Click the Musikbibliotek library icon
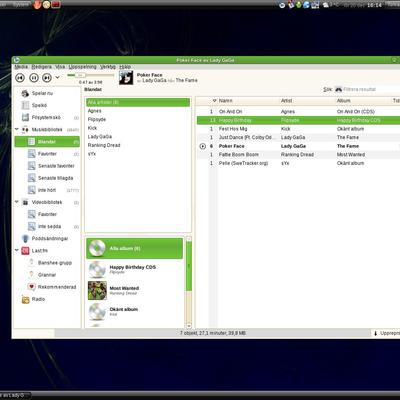The height and width of the screenshot is (400, 400). point(25,130)
